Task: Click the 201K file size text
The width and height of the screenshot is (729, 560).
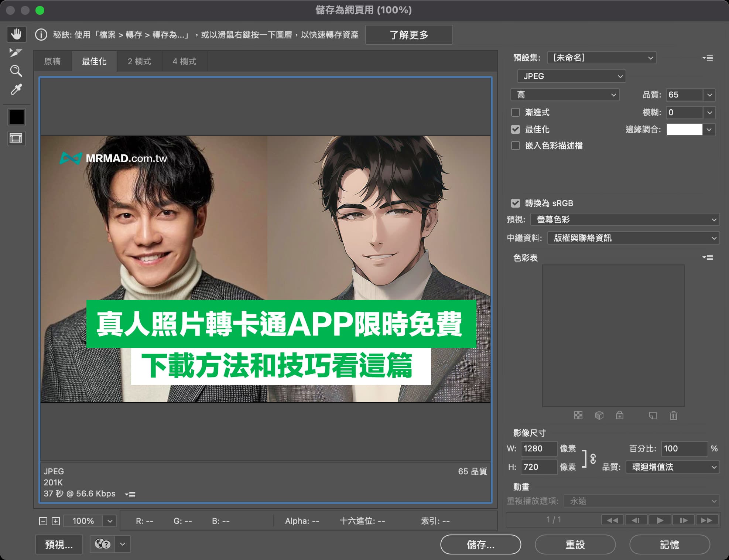Action: [x=53, y=482]
